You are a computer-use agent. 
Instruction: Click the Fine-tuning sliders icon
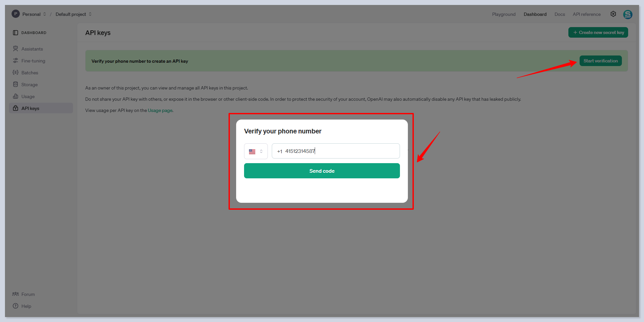[x=16, y=61]
